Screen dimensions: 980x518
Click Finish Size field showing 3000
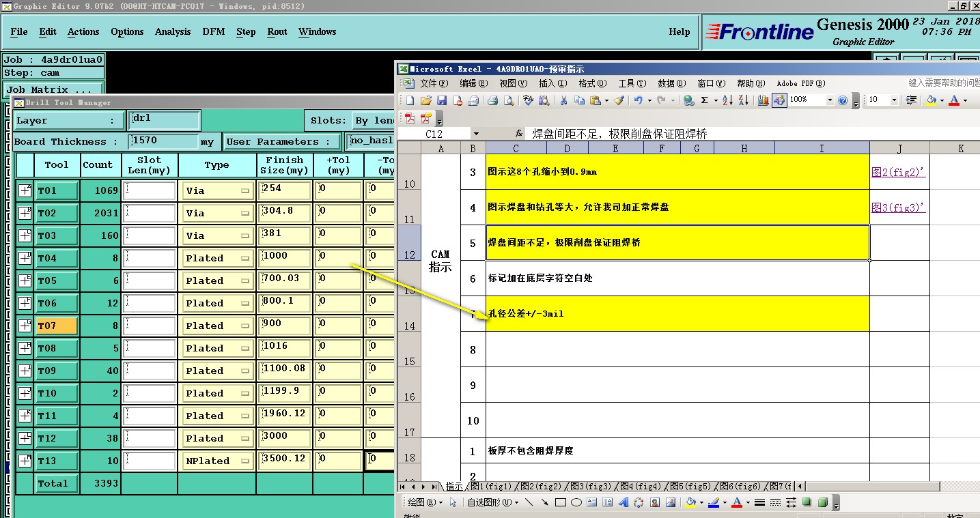(x=285, y=438)
